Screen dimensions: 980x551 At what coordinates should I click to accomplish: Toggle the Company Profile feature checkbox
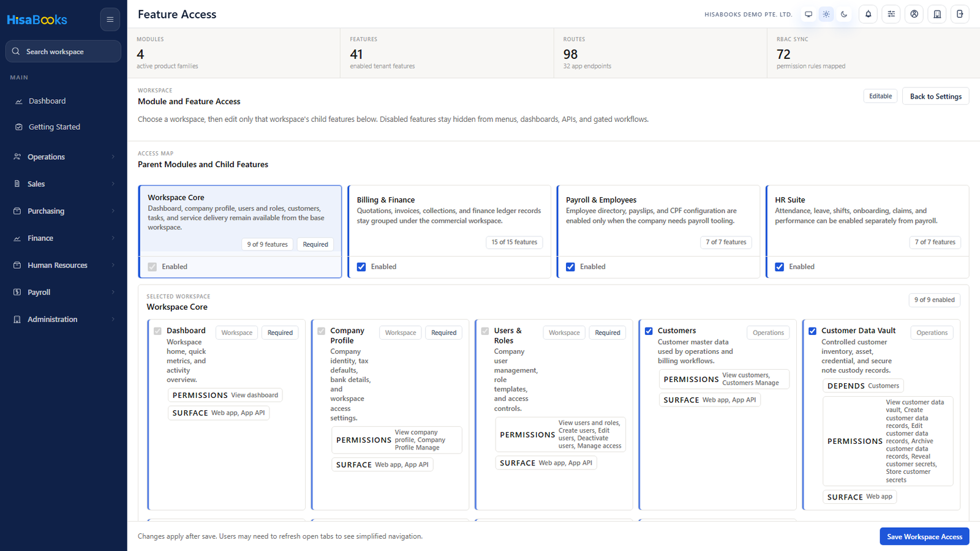tap(321, 331)
